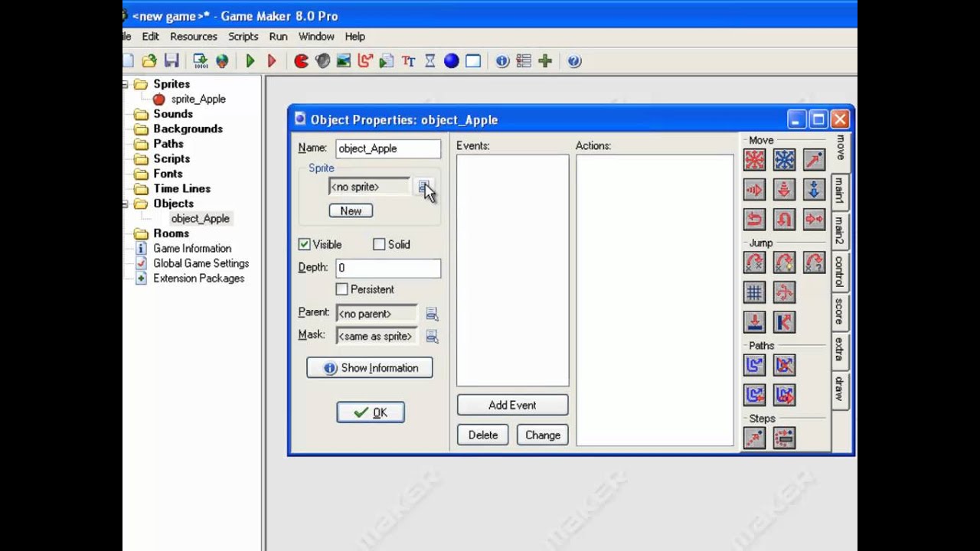The width and height of the screenshot is (980, 551).
Task: Create an object with the blue ball icon
Action: tap(452, 61)
